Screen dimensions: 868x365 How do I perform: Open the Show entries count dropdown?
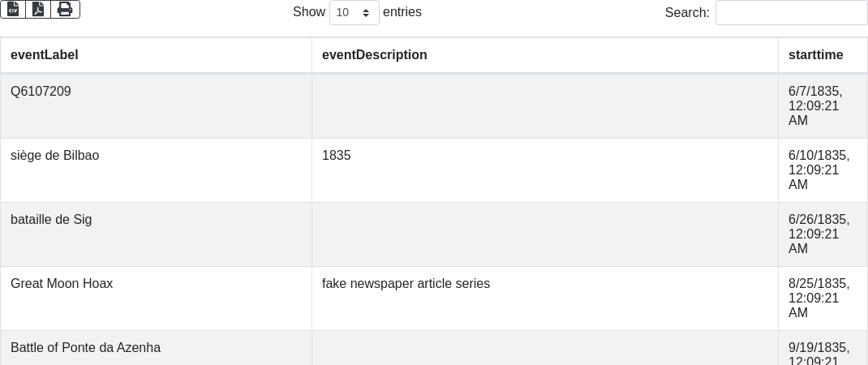(x=354, y=13)
